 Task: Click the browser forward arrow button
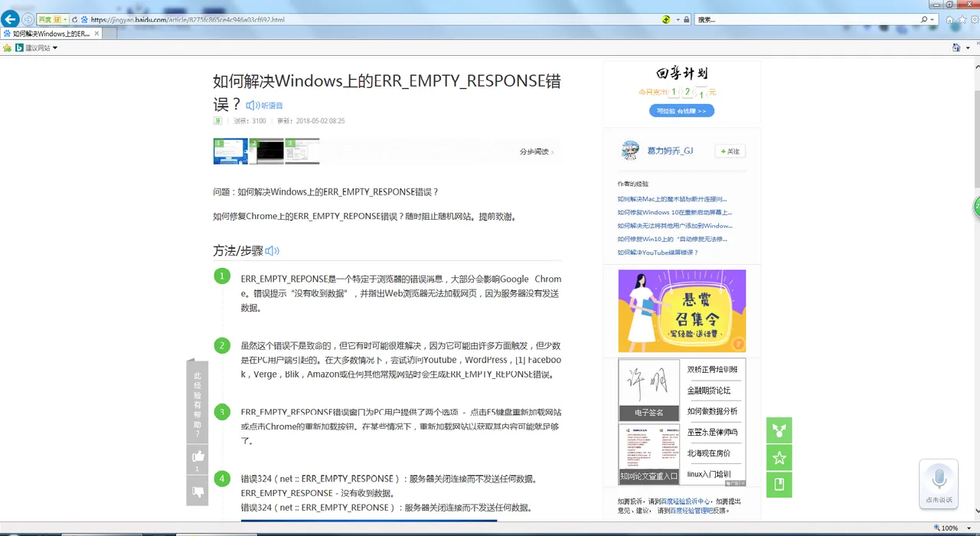(x=28, y=19)
